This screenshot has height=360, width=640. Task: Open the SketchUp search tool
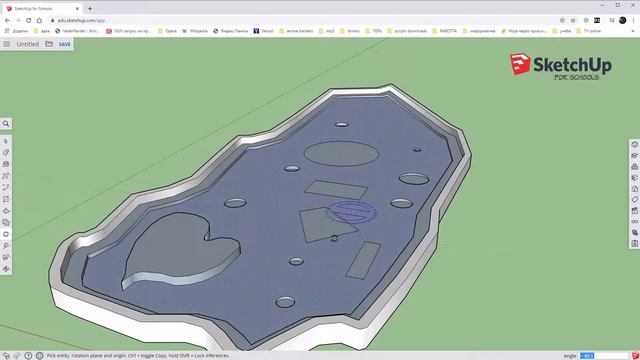click(x=6, y=124)
